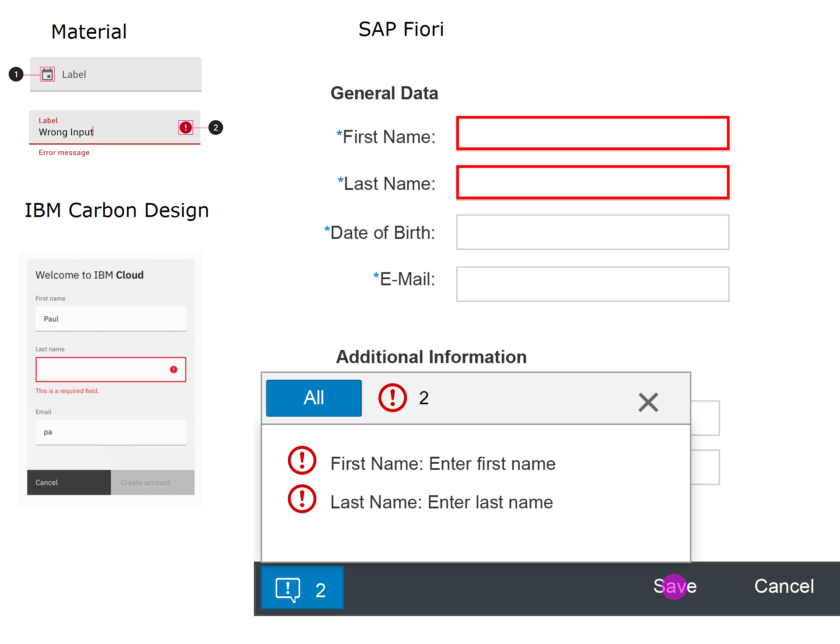Click the error icon in the Wrong Input field
Viewport: 840px width, 644px height.
tap(185, 127)
